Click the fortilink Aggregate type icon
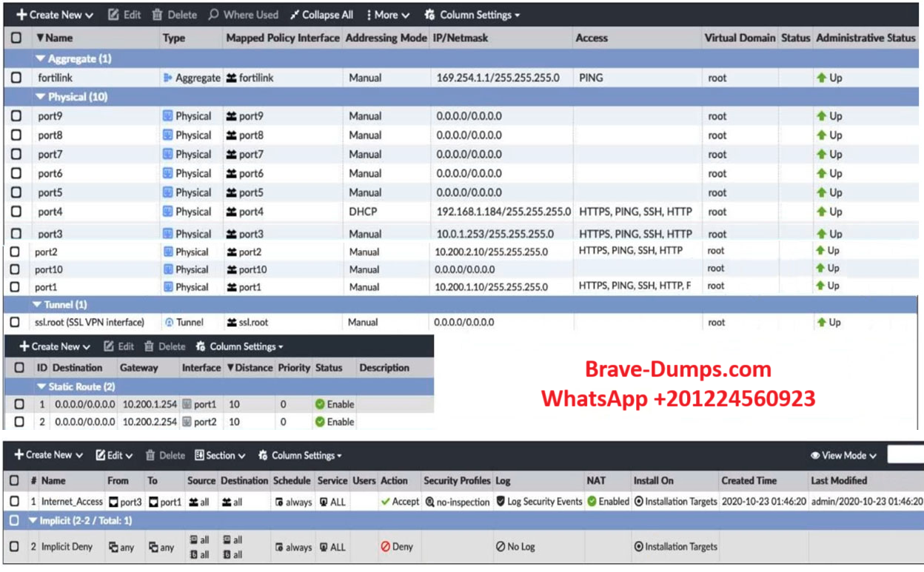The width and height of the screenshot is (924, 572). click(x=168, y=78)
